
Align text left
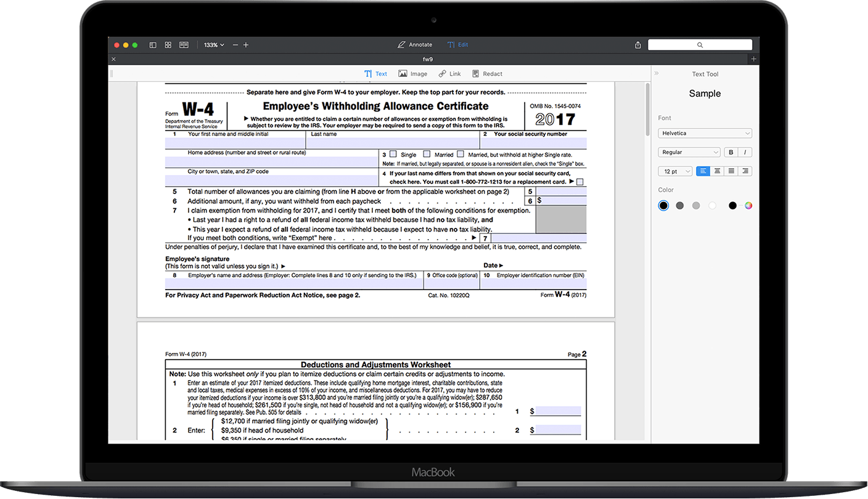click(703, 171)
